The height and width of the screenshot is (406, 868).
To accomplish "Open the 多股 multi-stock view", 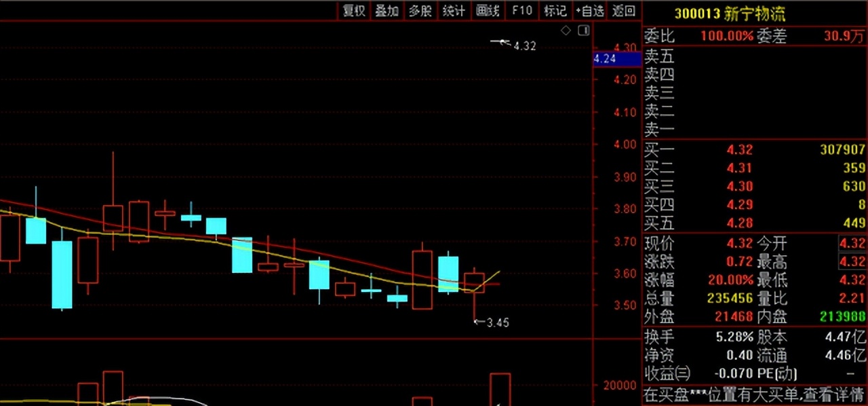I will click(x=420, y=10).
